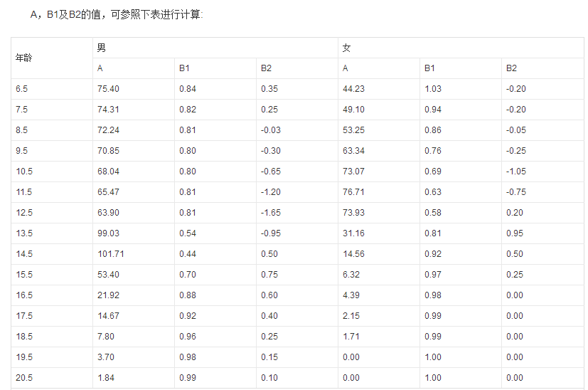The image size is (588, 390).
Task: Click the female A value 49.10
Action: 353,110
